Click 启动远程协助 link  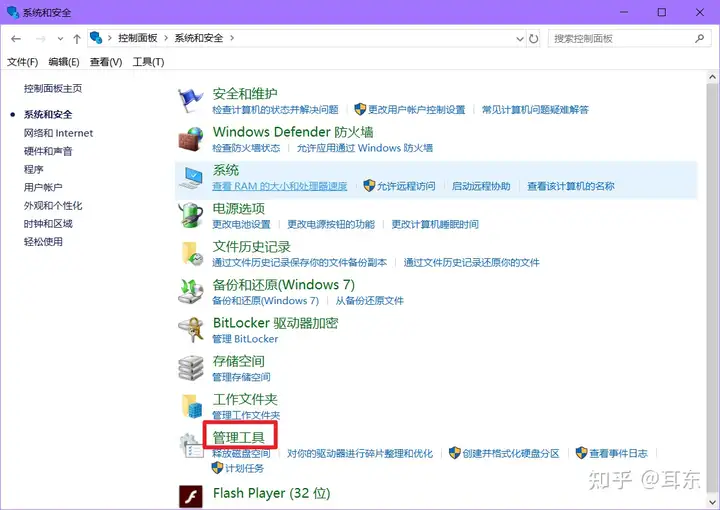tap(481, 186)
